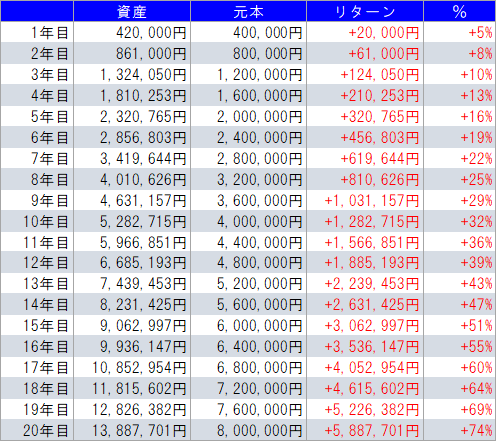
Task: Click principal value 5,600,000円
Action: point(260,305)
